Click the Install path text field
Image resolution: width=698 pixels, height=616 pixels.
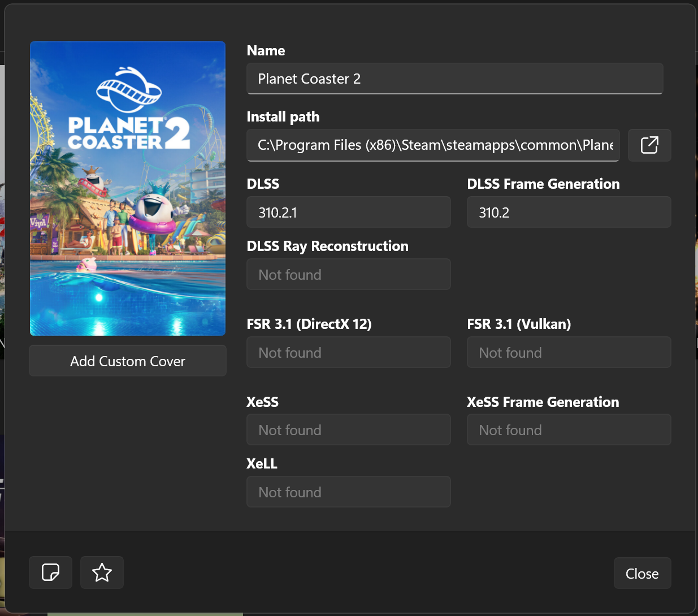[433, 145]
